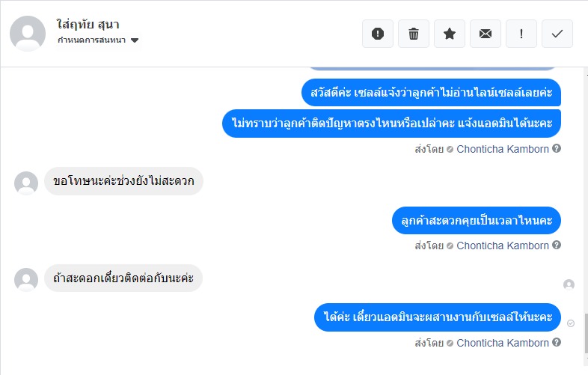The width and height of the screenshot is (588, 375).
Task: Click delivered checkmark status beside last reply
Action: click(571, 323)
